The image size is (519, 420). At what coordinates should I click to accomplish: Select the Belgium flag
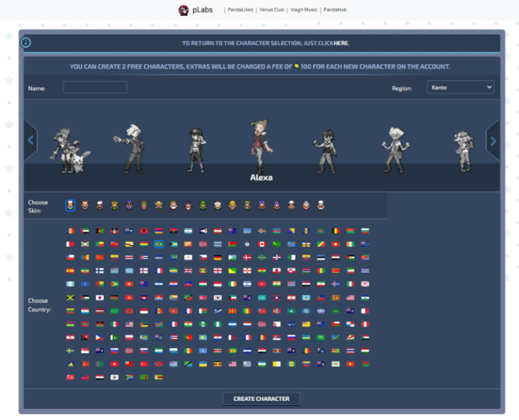336,231
